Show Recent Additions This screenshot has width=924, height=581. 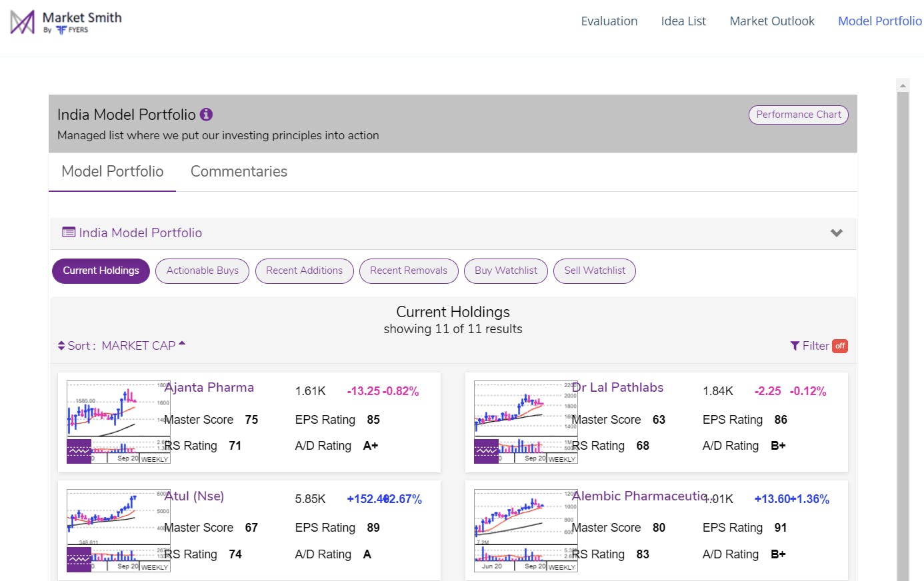304,271
